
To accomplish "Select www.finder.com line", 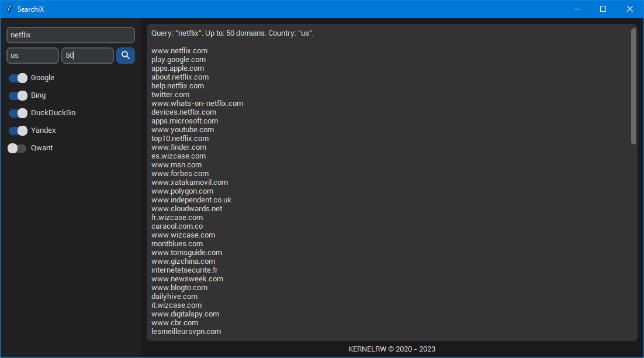I will [179, 147].
